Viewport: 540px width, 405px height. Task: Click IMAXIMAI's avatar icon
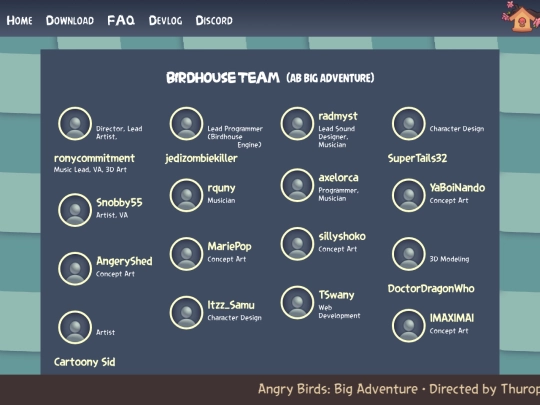click(409, 326)
